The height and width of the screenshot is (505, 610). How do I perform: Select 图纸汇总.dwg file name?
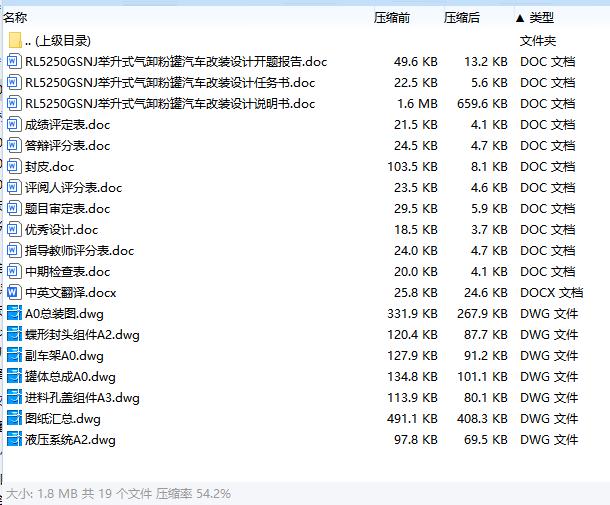tap(63, 419)
